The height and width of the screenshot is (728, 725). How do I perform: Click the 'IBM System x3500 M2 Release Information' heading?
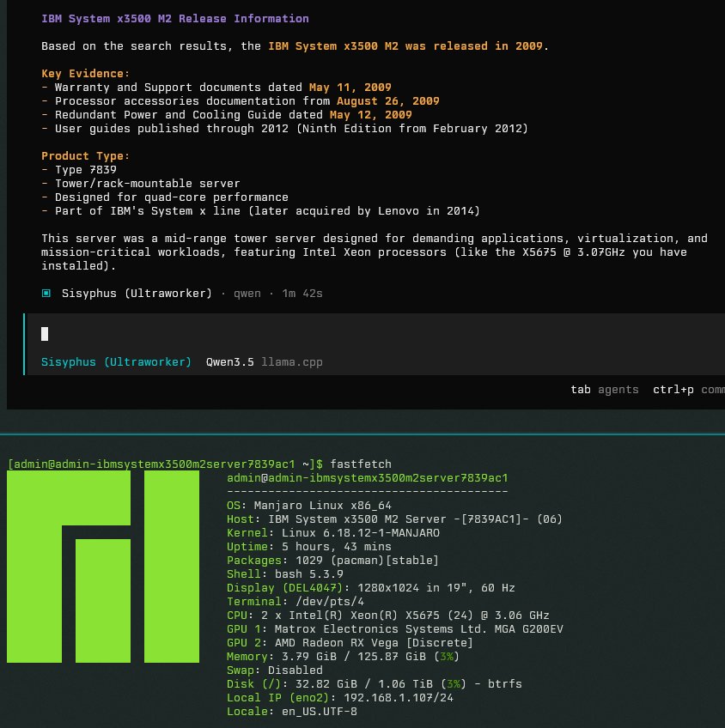click(175, 19)
